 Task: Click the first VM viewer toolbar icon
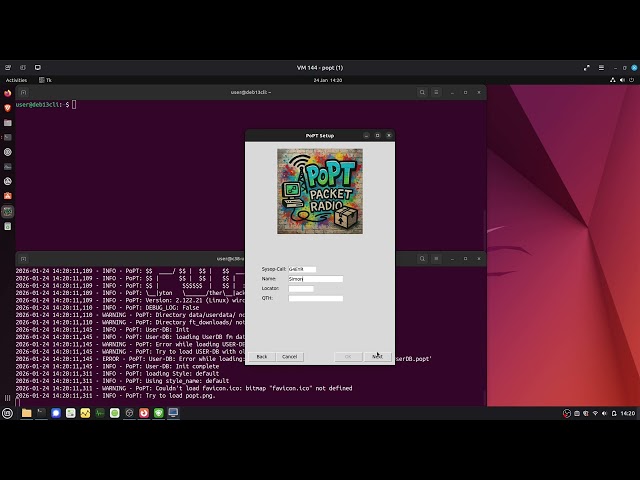coord(8,68)
